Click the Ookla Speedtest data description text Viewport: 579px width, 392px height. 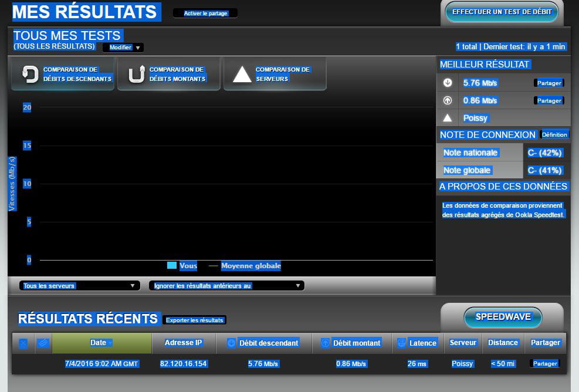click(x=503, y=210)
